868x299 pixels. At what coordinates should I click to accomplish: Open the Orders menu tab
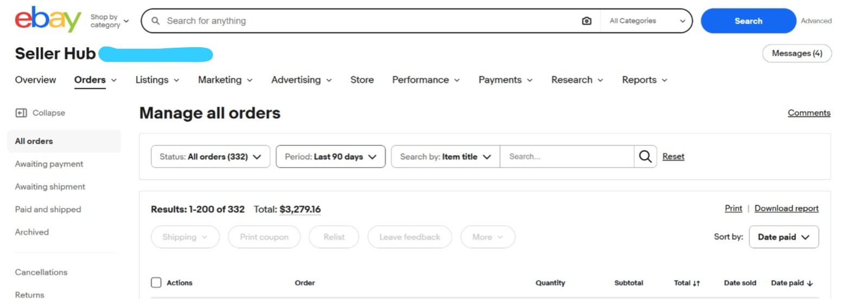click(95, 80)
